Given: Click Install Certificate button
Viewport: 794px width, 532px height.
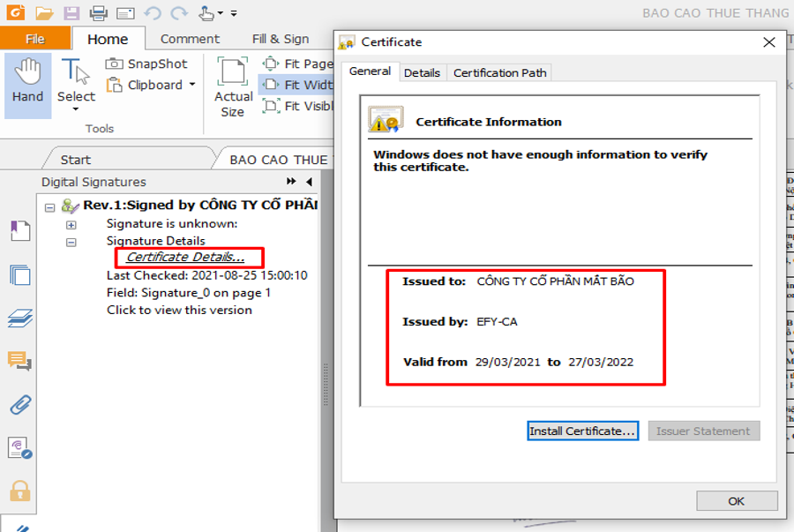Looking at the screenshot, I should coord(582,431).
